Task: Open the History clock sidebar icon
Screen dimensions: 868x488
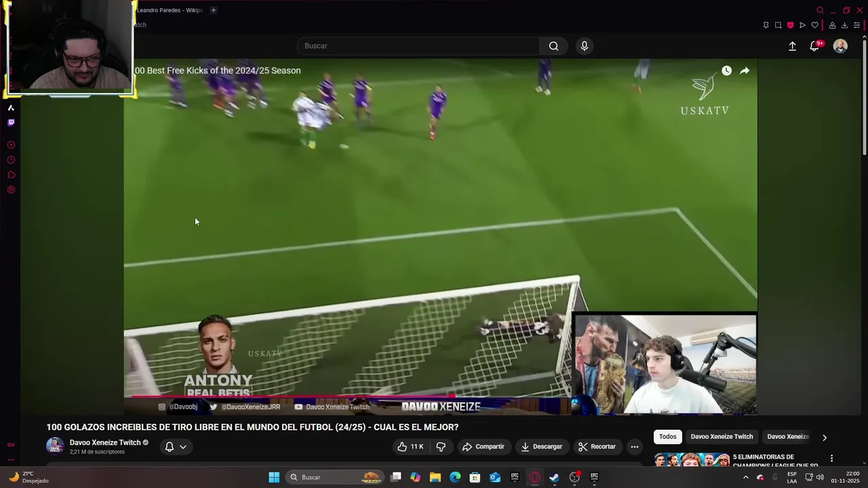Action: coord(11,160)
